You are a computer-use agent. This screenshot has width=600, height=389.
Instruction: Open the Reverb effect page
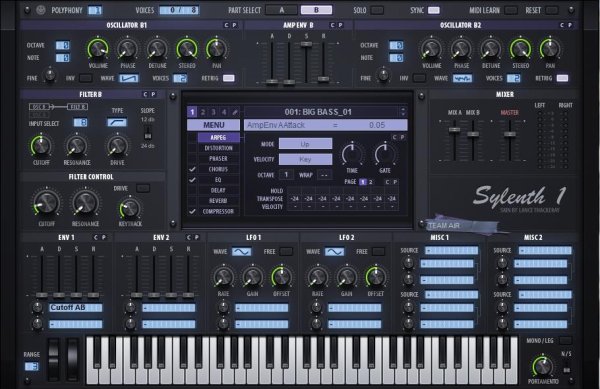point(218,200)
